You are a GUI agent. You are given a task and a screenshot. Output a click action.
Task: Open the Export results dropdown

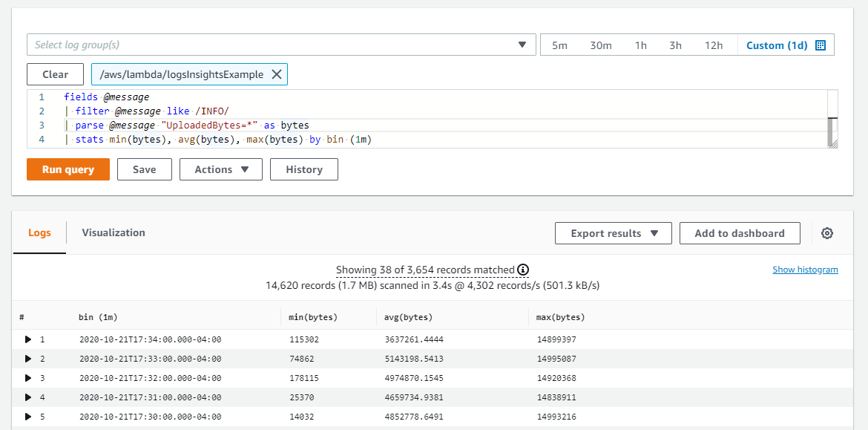613,233
